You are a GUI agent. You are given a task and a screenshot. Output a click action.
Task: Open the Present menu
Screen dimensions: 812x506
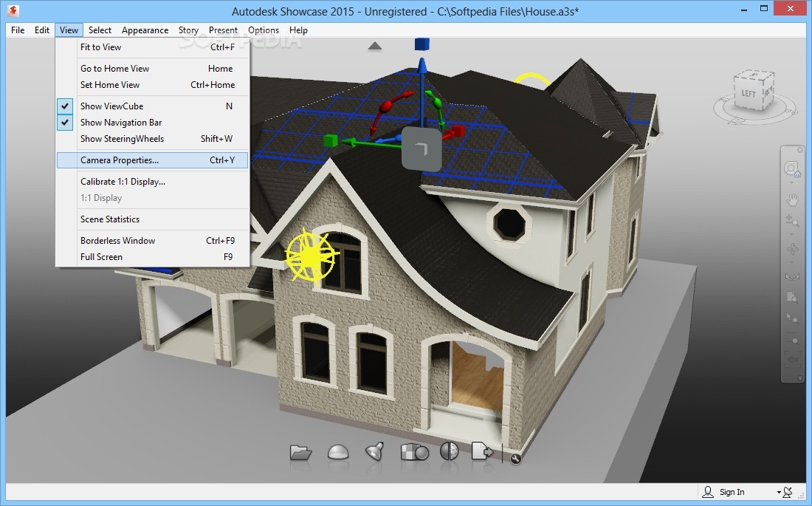(223, 30)
